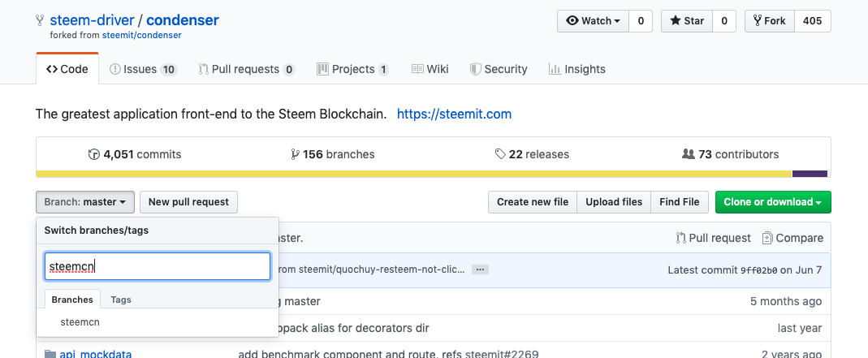Click Create new file button
The width and height of the screenshot is (868, 358).
533,202
